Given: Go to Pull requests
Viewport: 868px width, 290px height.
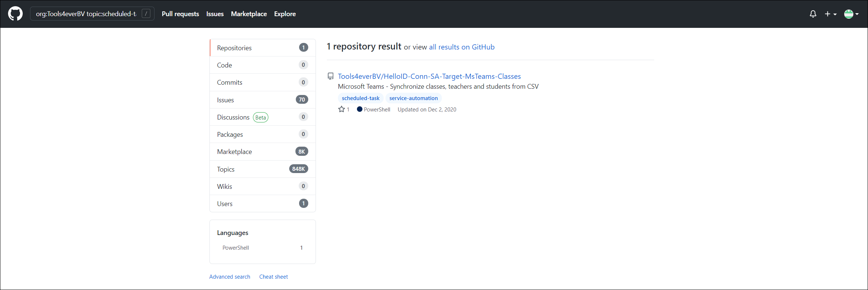Looking at the screenshot, I should [x=180, y=14].
